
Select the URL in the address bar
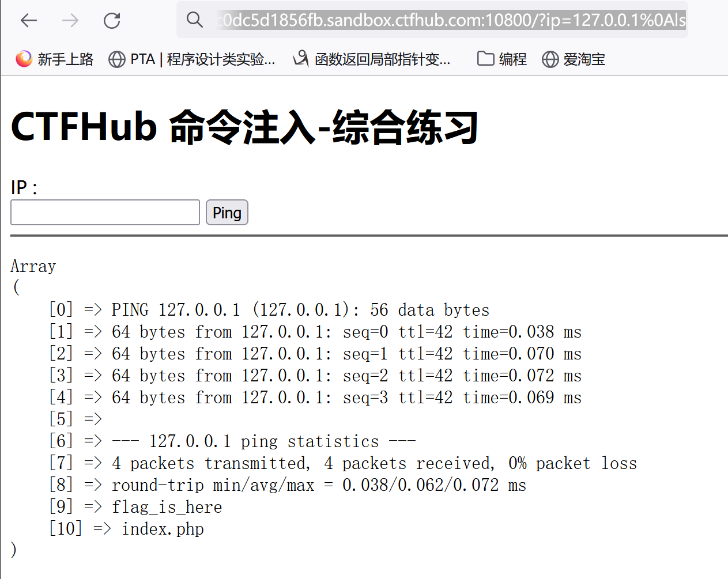point(451,20)
